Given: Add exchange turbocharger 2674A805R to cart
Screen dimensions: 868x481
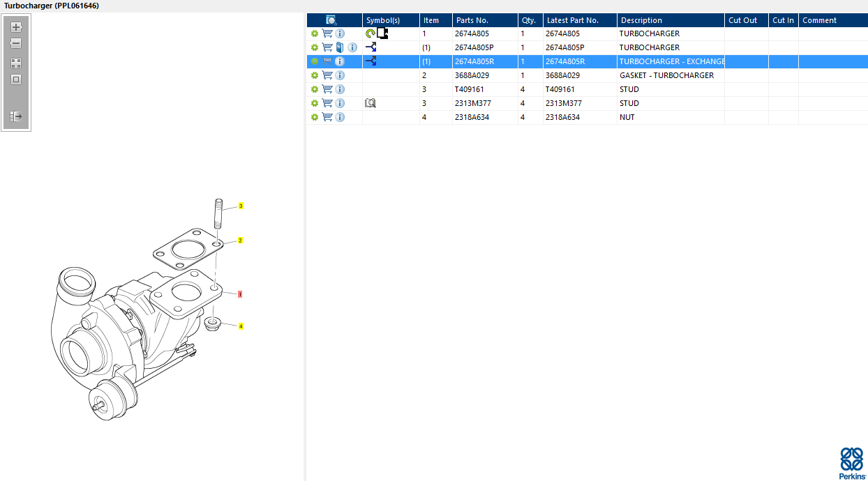Looking at the screenshot, I should click(327, 61).
